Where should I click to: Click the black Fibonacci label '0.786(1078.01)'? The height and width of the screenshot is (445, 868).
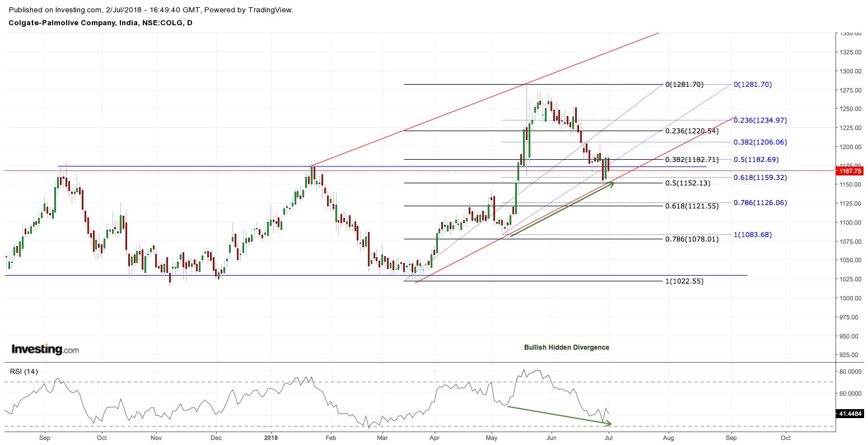point(692,239)
